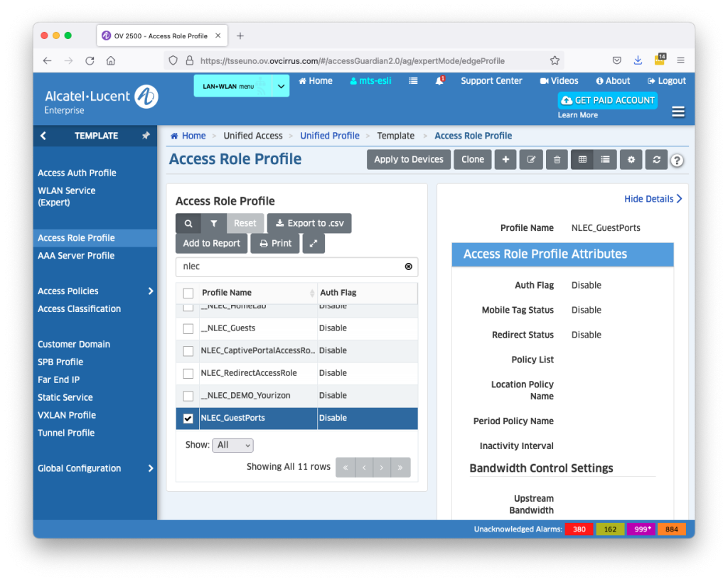Open Tunnel Profile sidebar item
Screen dimensions: 728x582
coord(66,433)
